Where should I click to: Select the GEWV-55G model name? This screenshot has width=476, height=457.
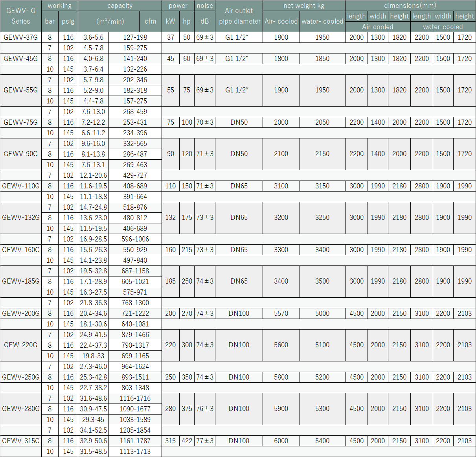21,90
